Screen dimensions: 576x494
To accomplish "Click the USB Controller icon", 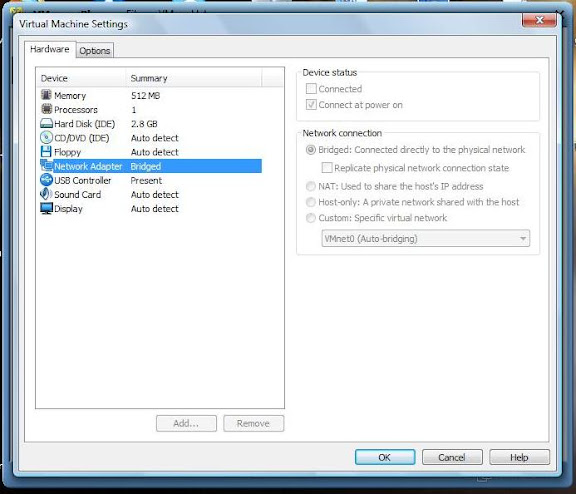I will pyautogui.click(x=46, y=180).
